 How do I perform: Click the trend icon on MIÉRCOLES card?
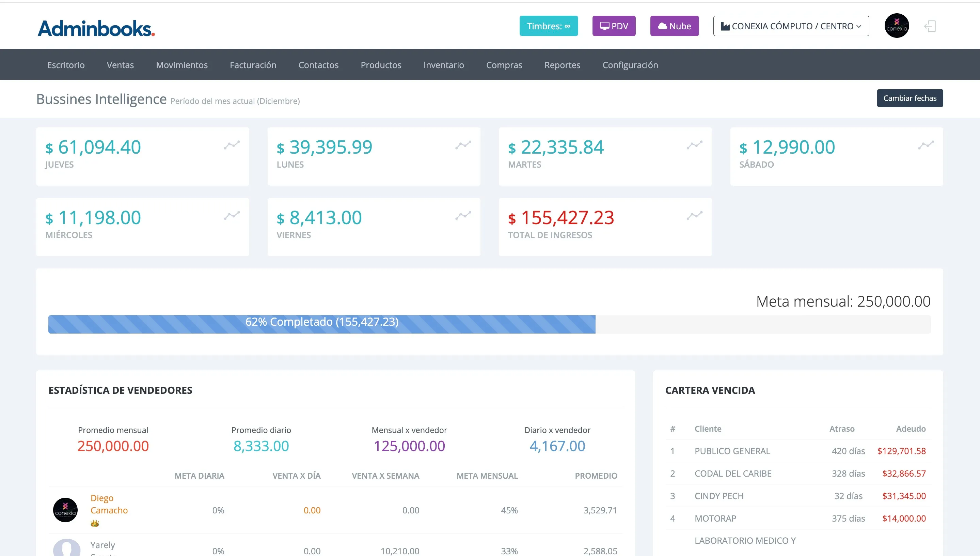tap(232, 216)
